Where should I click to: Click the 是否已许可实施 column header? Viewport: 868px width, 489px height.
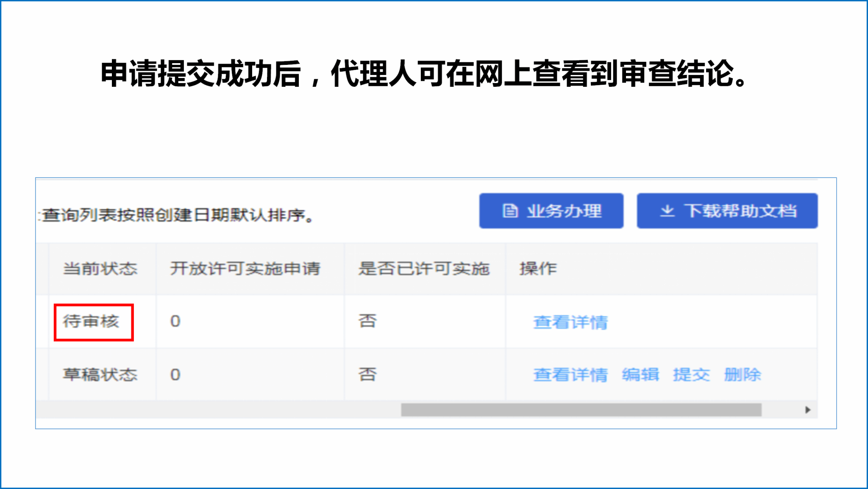tap(424, 269)
